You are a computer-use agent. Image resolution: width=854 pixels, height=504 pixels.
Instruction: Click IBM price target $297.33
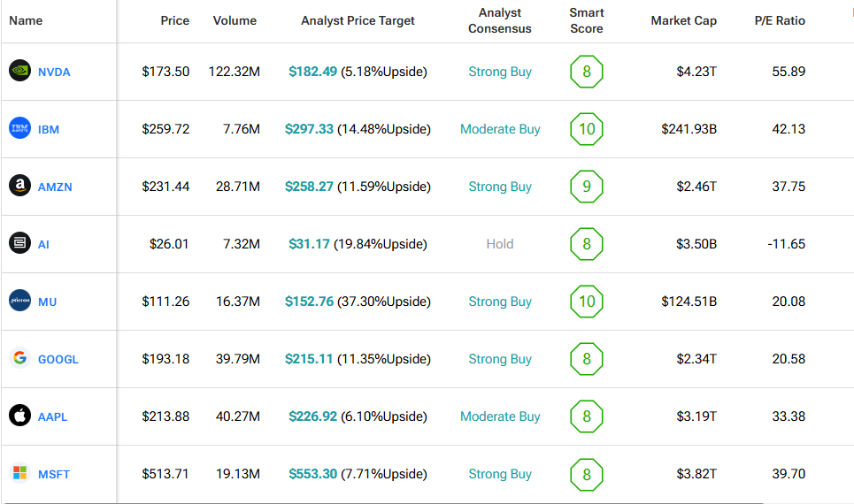310,129
